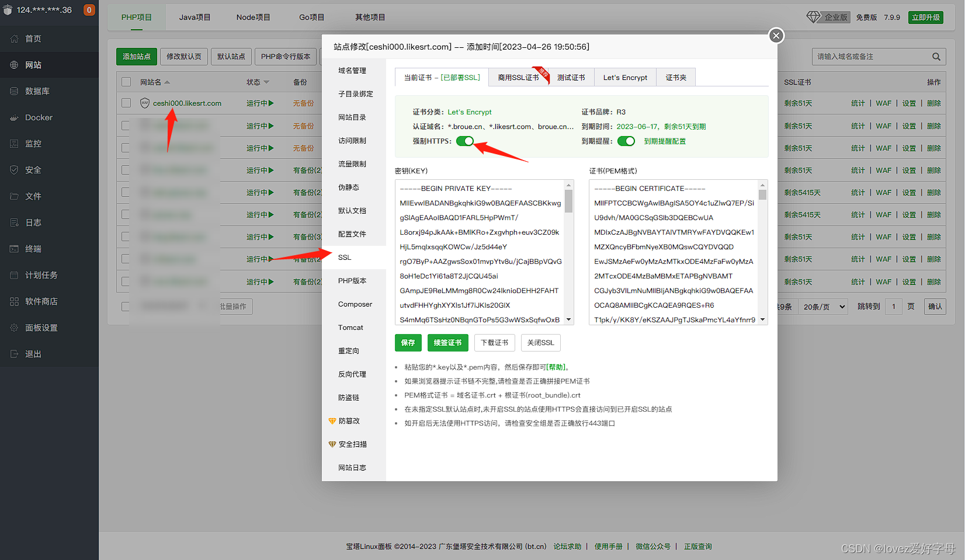
Task: Open the [帮助] help link
Action: click(x=555, y=367)
